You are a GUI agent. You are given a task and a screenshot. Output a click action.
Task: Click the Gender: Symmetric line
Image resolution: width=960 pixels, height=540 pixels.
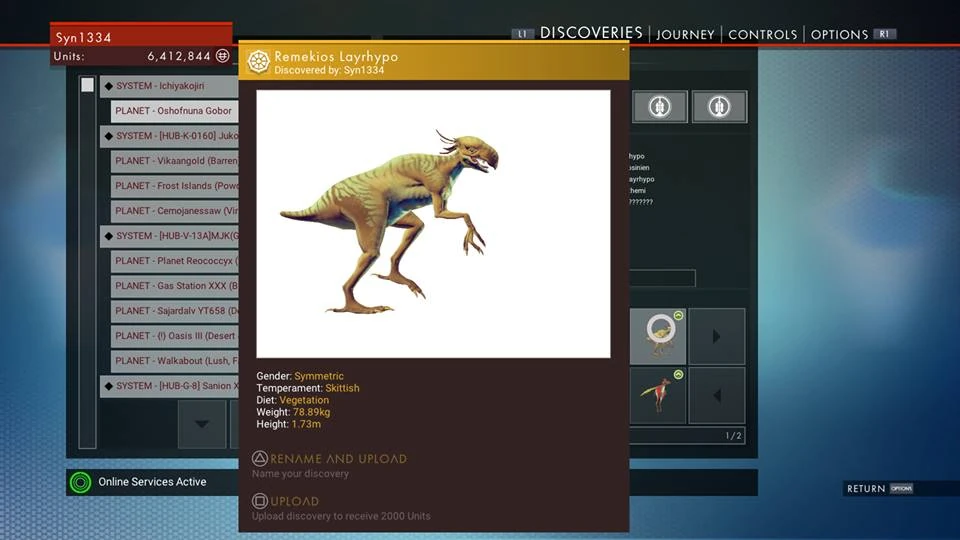300,376
